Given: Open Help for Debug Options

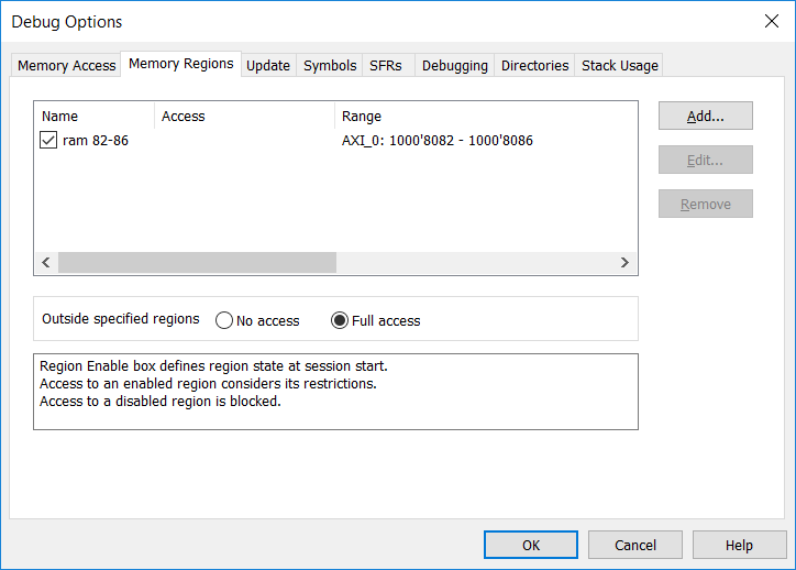Looking at the screenshot, I should pos(739,545).
